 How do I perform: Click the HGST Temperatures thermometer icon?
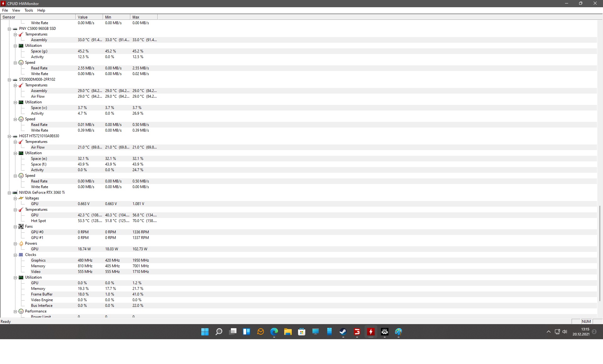[x=21, y=142]
